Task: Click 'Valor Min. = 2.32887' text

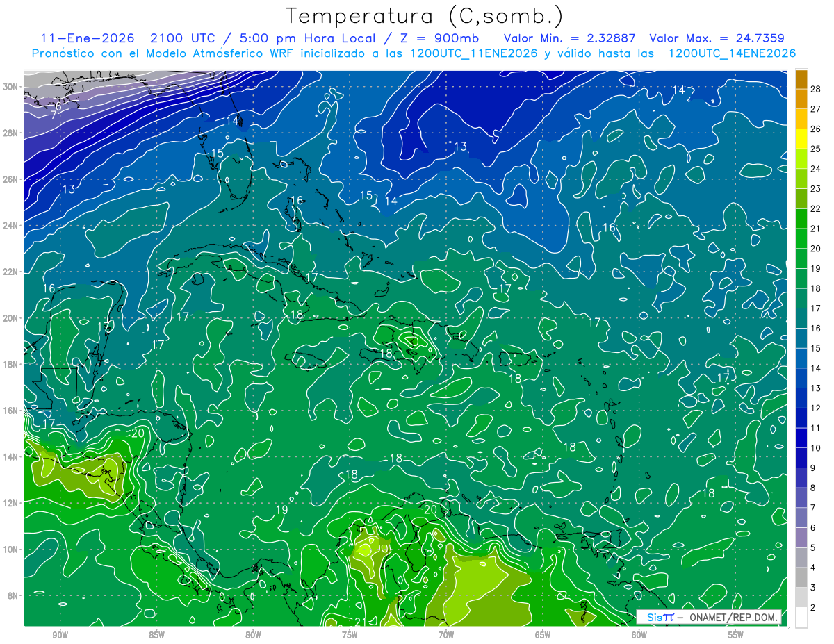Action: click(569, 38)
